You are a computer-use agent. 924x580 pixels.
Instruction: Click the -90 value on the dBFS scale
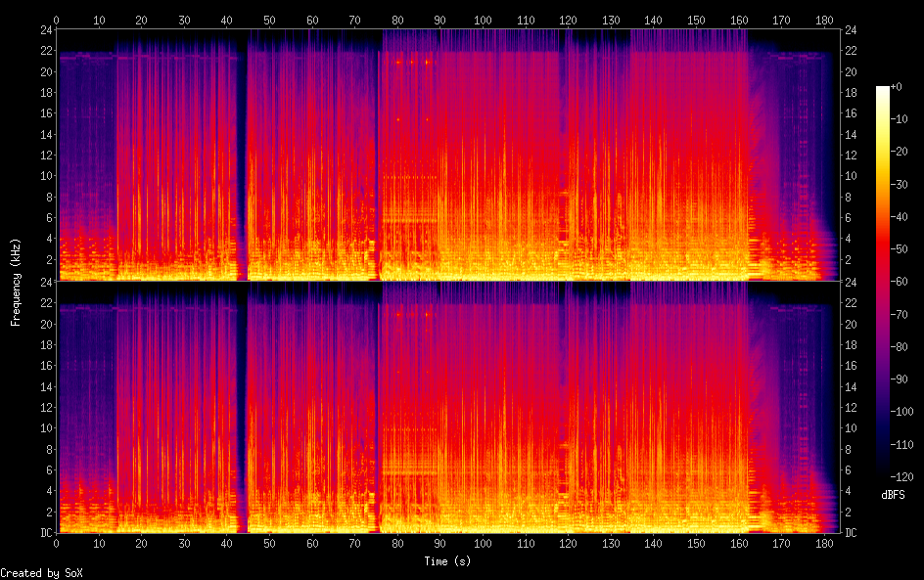coord(899,379)
